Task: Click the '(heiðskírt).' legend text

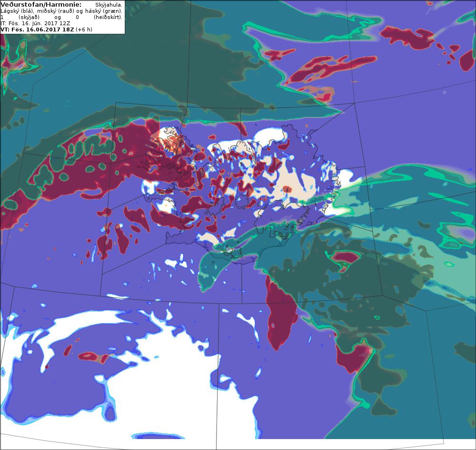Action: (108, 17)
